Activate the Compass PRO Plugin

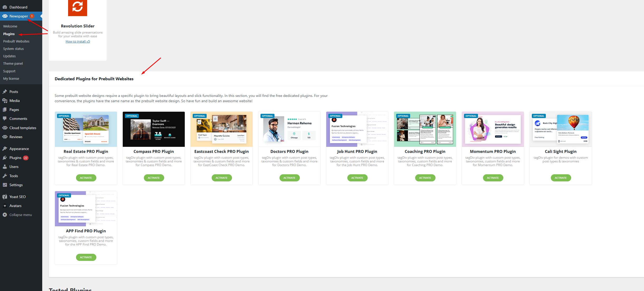coord(154,178)
